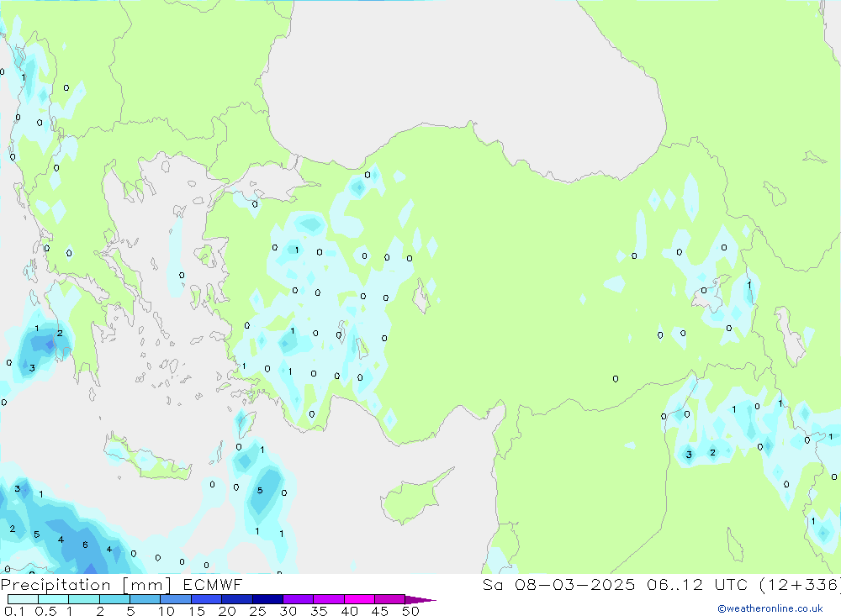Click the "6" precipitation value on the map
Image resolution: width=841 pixels, height=616 pixels.
click(85, 545)
